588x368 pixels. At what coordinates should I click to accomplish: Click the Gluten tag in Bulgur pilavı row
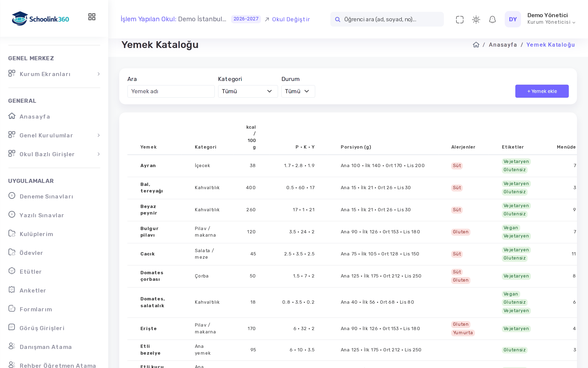click(x=461, y=232)
